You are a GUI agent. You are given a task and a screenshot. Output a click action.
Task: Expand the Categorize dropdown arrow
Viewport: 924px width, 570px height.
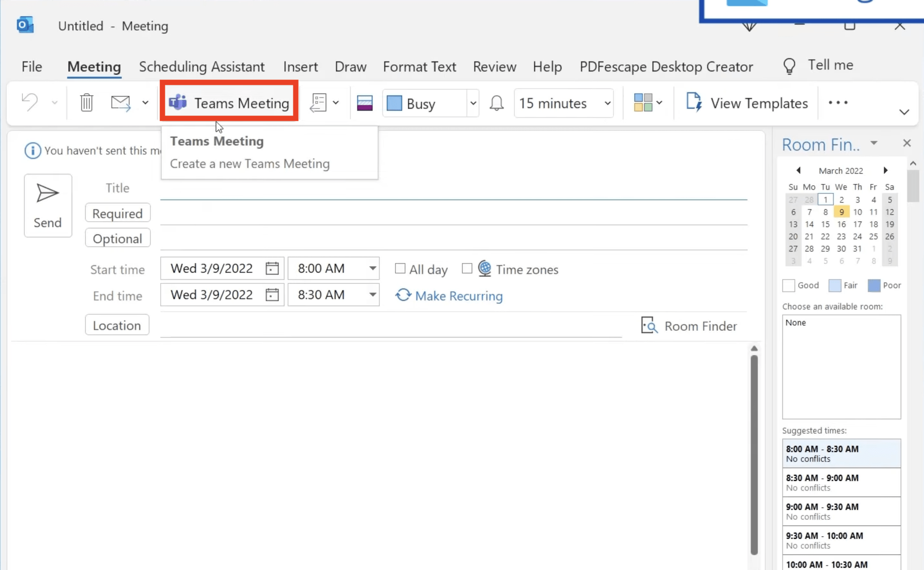pyautogui.click(x=659, y=103)
